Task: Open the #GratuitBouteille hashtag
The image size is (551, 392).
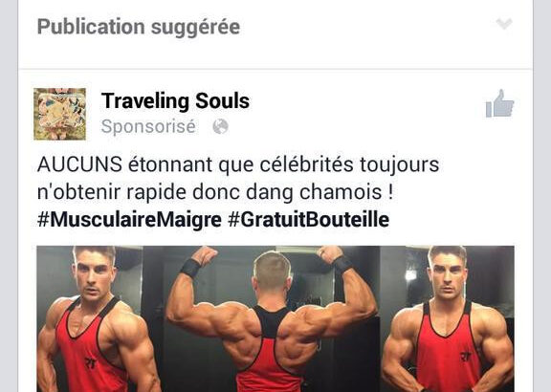Action: click(x=309, y=220)
